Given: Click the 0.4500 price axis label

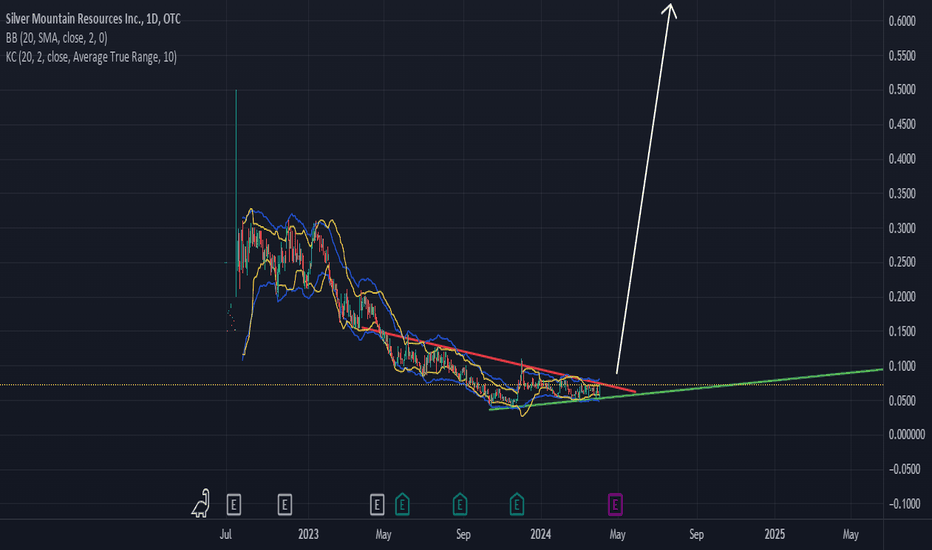Looking at the screenshot, I should coord(902,124).
